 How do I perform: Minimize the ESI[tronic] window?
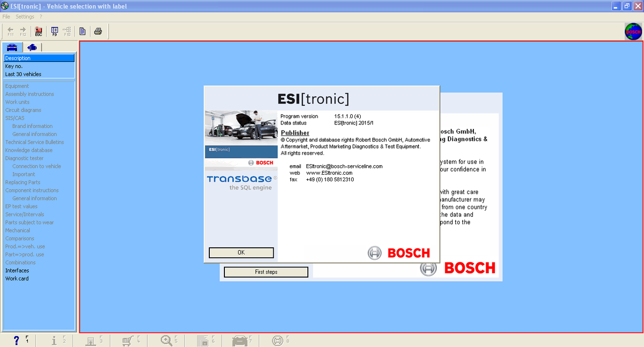point(616,6)
